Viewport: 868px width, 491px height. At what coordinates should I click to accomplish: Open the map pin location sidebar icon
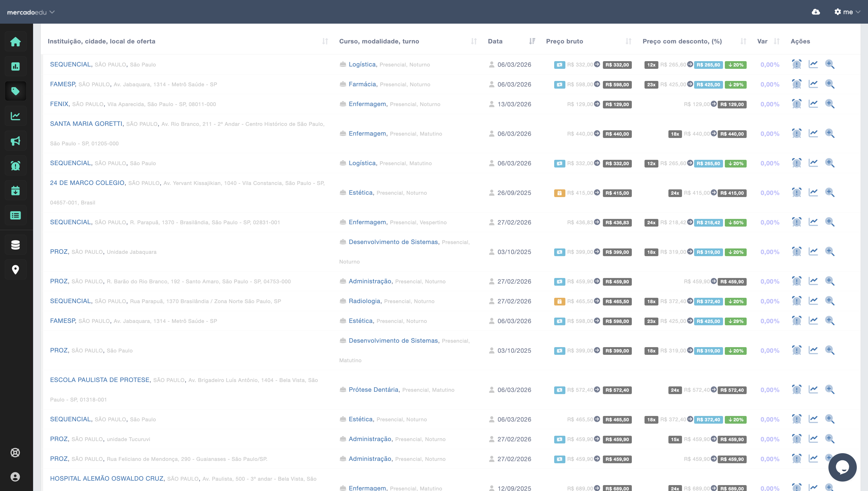tap(15, 270)
